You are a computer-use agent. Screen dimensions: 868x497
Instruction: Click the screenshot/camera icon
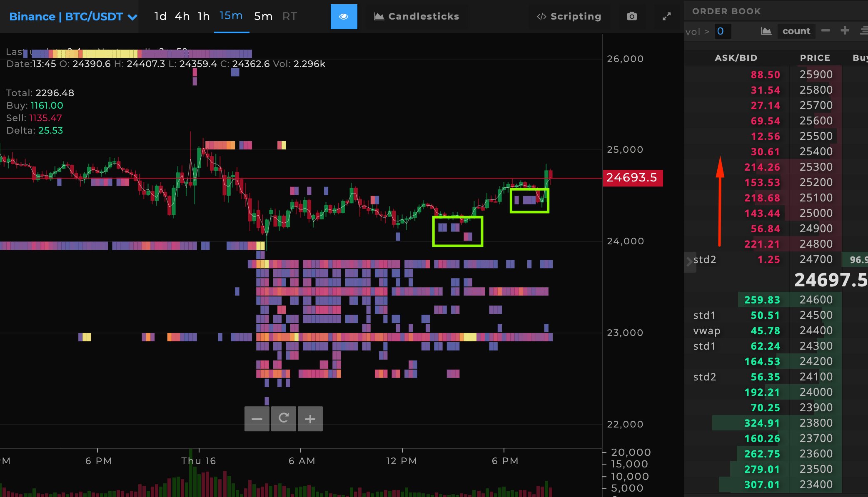(x=631, y=17)
